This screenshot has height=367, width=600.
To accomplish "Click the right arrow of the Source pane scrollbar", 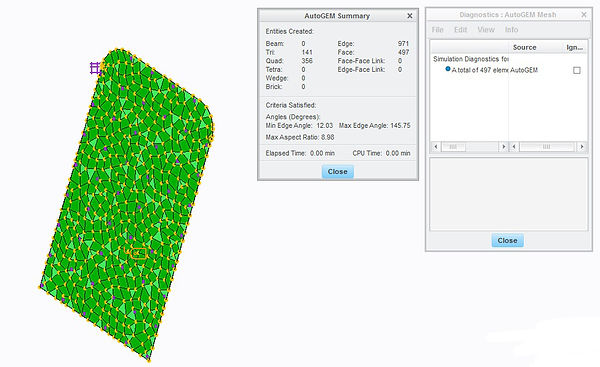I will 582,147.
